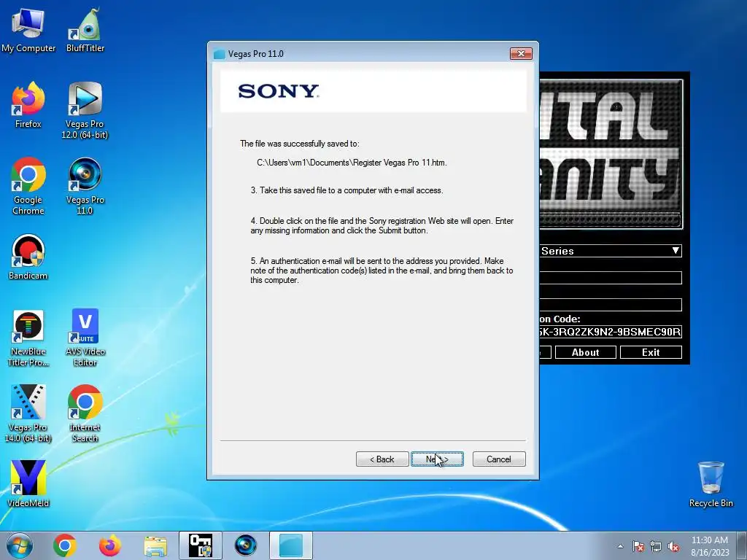
Task: Launch Vegas Pro 11.0 desktop shortcut
Action: 85,186
